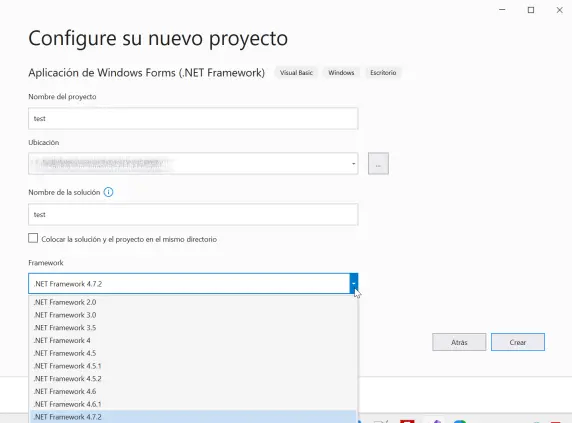Maximize the dialog window
Screen dimensions: 572x423
click(x=531, y=10)
